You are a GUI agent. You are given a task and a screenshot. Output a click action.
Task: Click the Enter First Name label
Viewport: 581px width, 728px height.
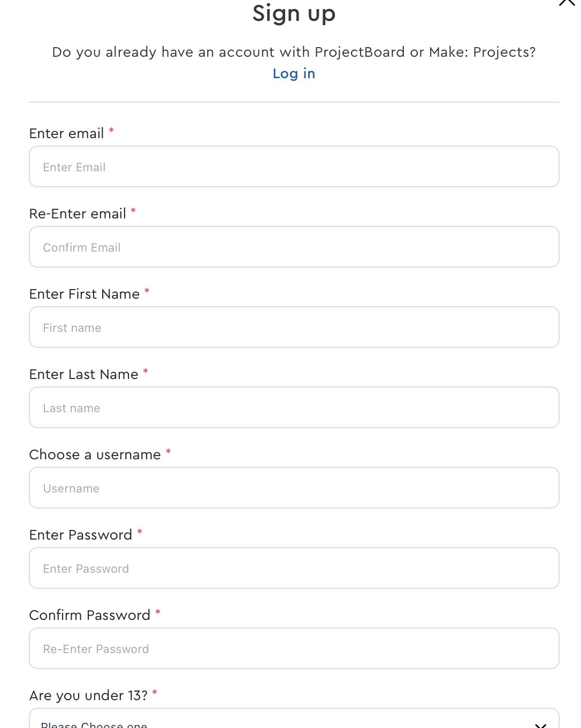point(85,294)
